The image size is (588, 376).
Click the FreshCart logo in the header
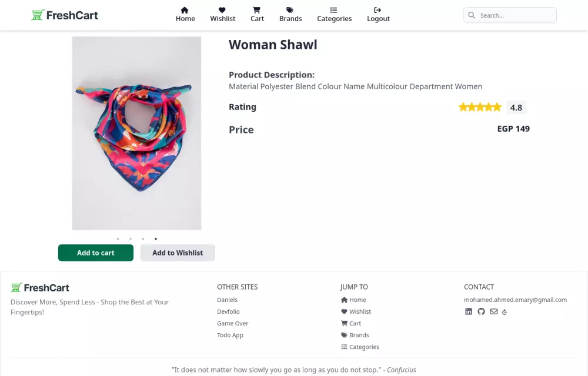click(65, 15)
